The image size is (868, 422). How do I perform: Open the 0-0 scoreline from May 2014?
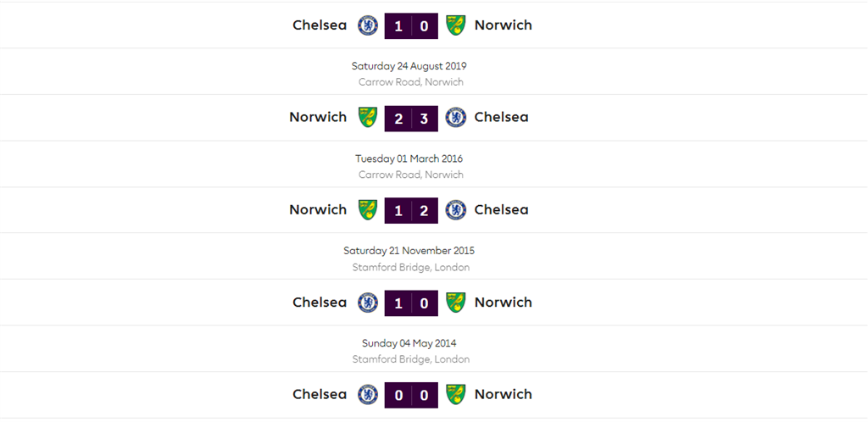tap(411, 395)
